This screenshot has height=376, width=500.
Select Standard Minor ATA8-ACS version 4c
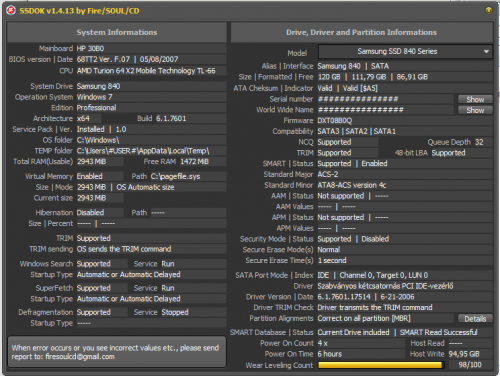click(x=352, y=185)
